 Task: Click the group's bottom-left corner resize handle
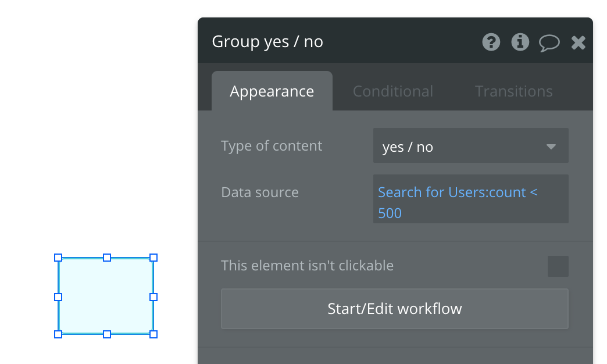[58, 334]
